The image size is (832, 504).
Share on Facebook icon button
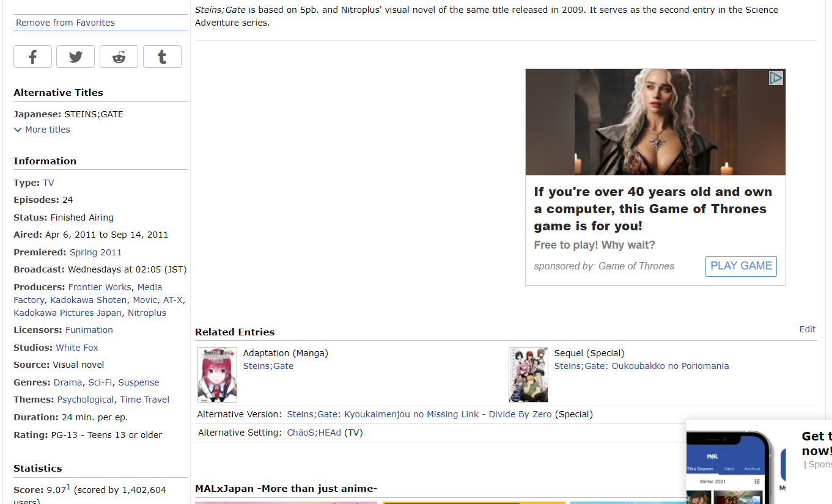32,57
